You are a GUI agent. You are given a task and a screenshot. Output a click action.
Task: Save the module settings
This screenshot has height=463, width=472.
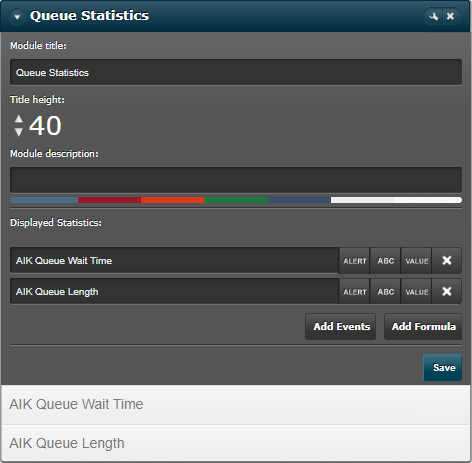[443, 367]
